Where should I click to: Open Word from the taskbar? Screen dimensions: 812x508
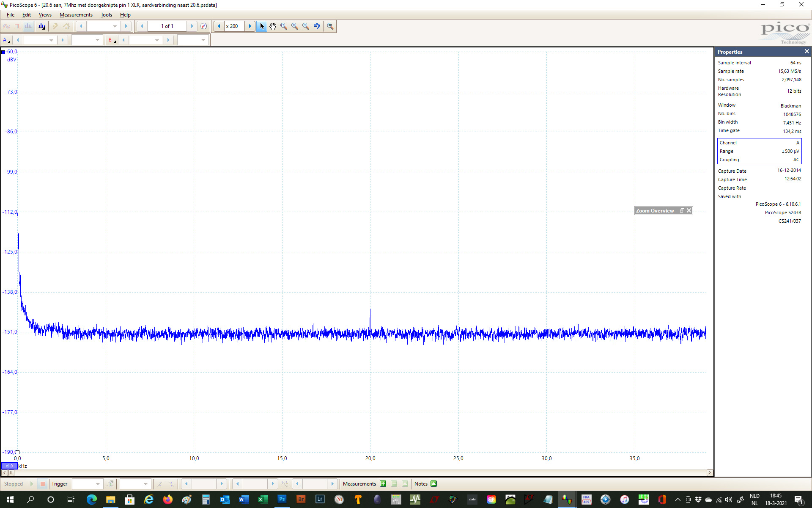(244, 500)
